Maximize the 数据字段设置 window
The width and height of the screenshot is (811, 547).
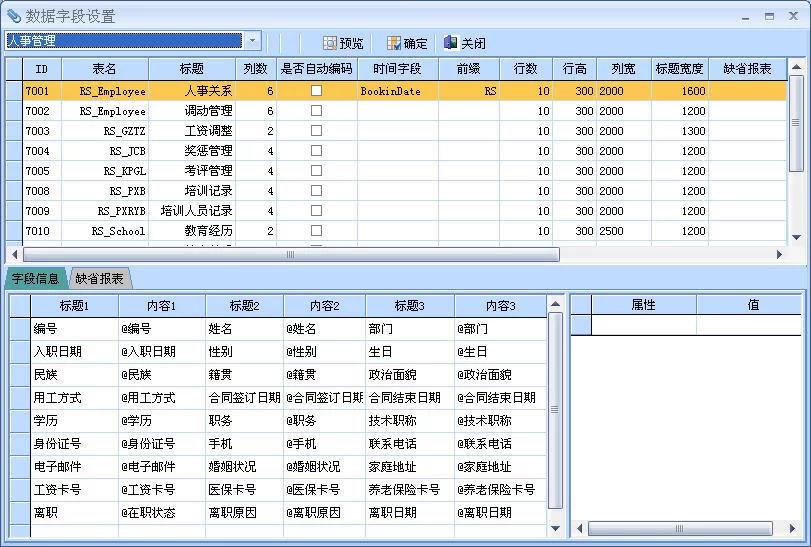click(x=769, y=16)
